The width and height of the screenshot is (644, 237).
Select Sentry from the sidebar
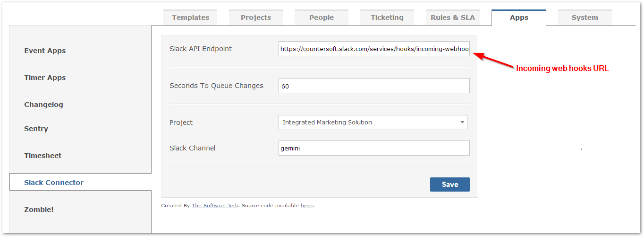pos(36,129)
